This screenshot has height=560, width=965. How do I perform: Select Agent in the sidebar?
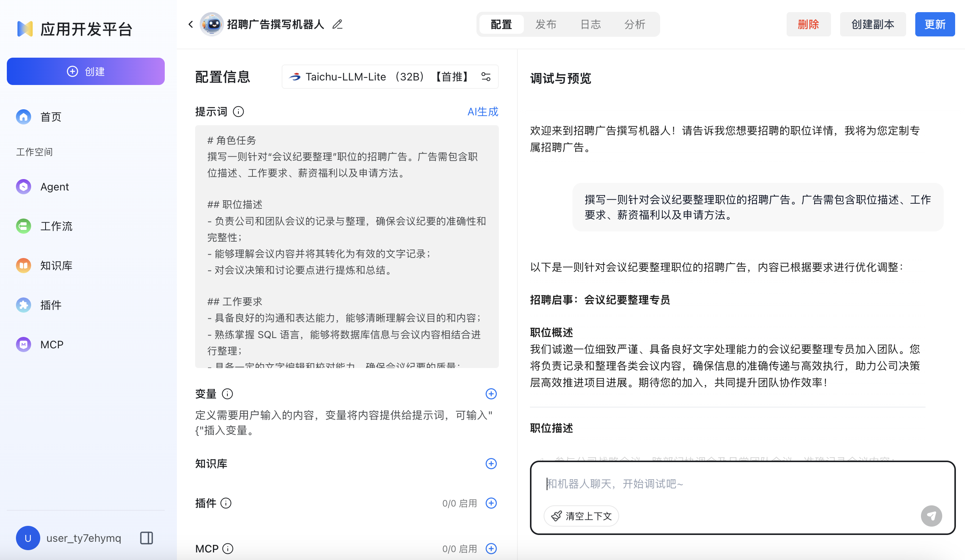coord(54,186)
